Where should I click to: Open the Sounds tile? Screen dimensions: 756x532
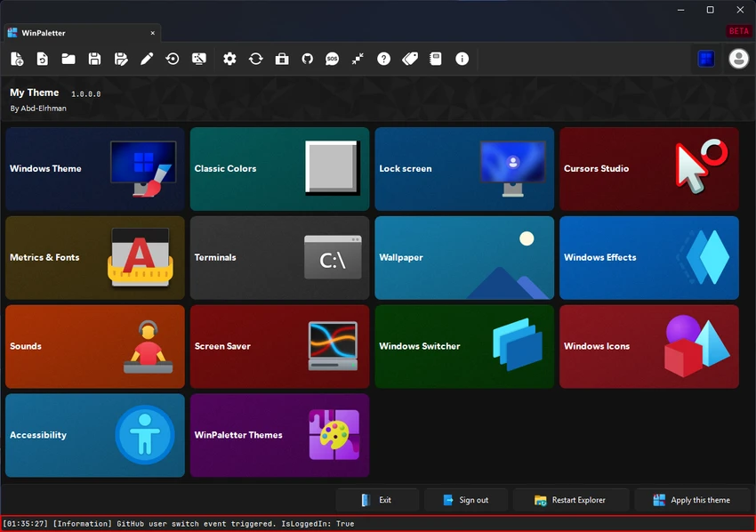[95, 346]
